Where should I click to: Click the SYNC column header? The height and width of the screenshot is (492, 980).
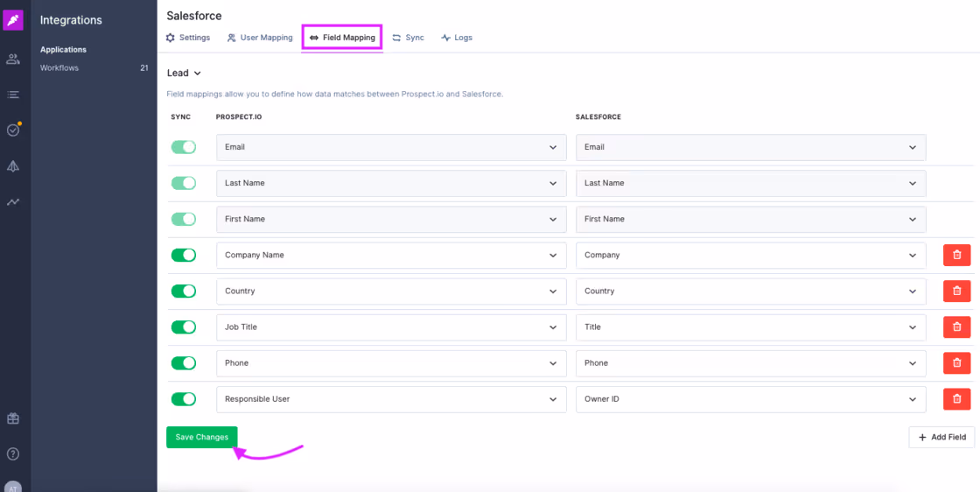180,117
